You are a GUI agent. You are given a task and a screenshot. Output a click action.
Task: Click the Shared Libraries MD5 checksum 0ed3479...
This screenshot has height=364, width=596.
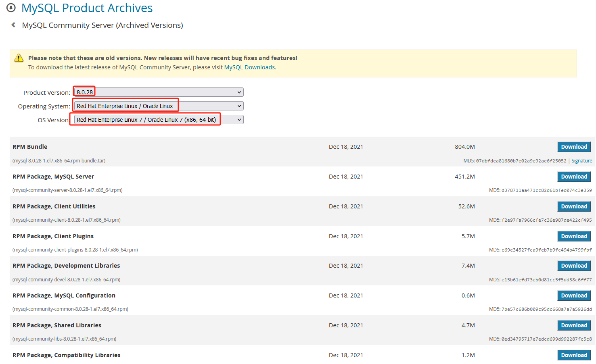coord(547,339)
